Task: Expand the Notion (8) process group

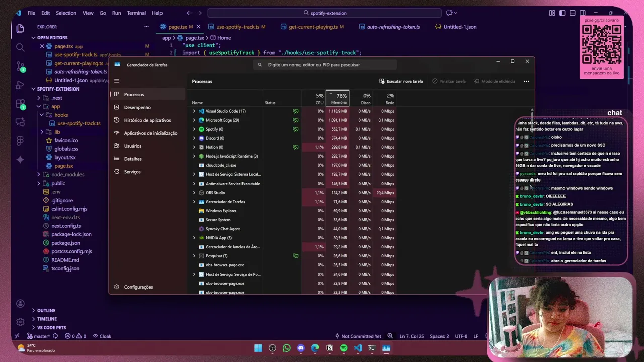Action: (x=194, y=147)
